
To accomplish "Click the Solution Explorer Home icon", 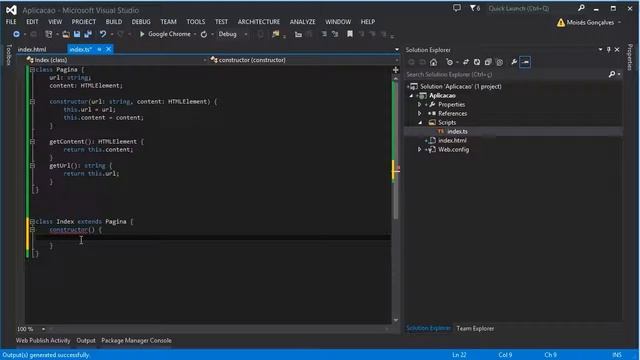I will (x=433, y=62).
